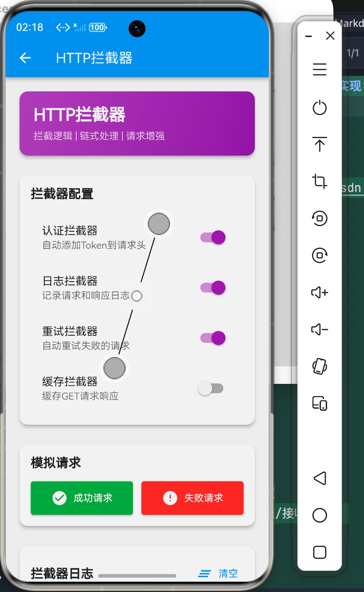This screenshot has height=592, width=364.
Task: Send a 失败请求 simulated request
Action: tap(192, 498)
